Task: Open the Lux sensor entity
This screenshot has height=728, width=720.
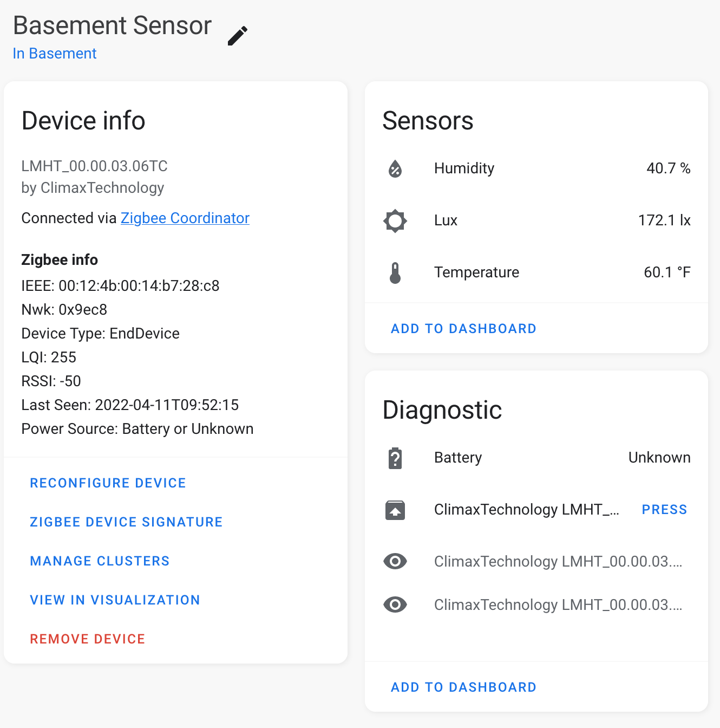Action: pos(536,220)
